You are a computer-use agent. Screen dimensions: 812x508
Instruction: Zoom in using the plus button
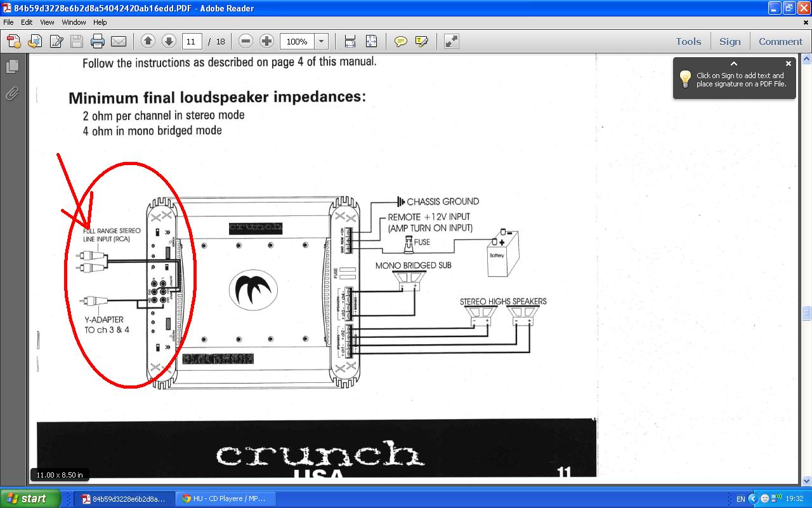267,41
